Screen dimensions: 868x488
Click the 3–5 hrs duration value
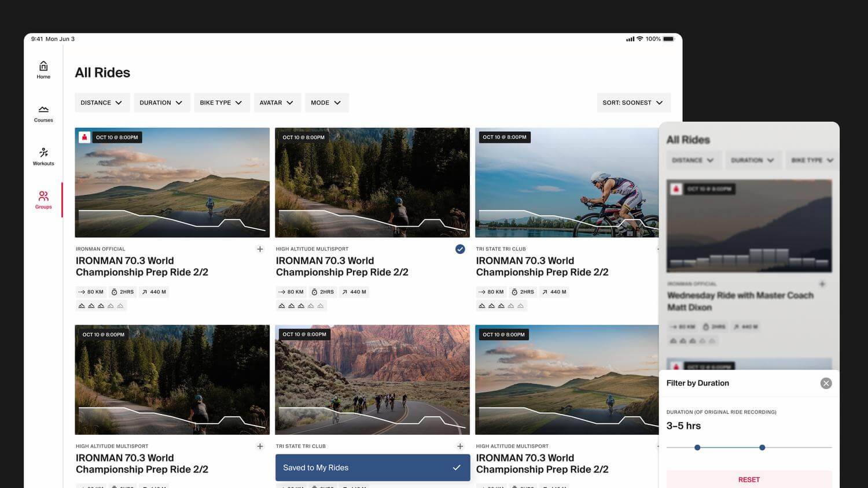click(x=683, y=426)
